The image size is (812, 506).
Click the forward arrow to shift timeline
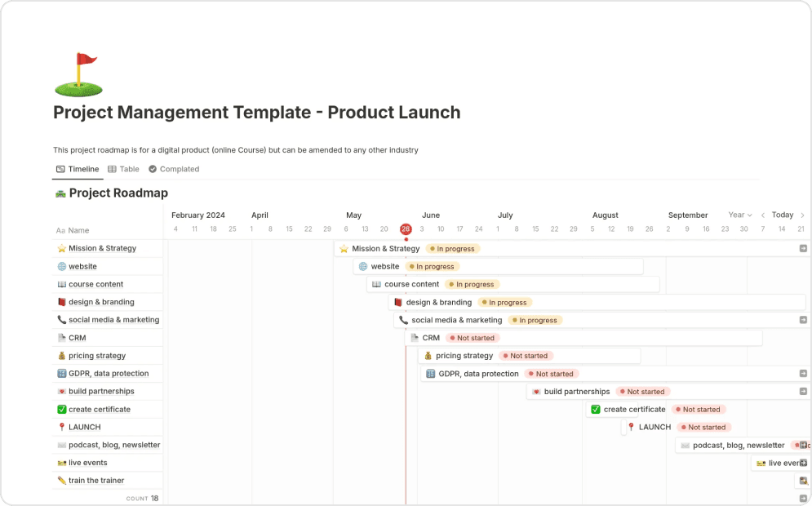click(x=802, y=215)
